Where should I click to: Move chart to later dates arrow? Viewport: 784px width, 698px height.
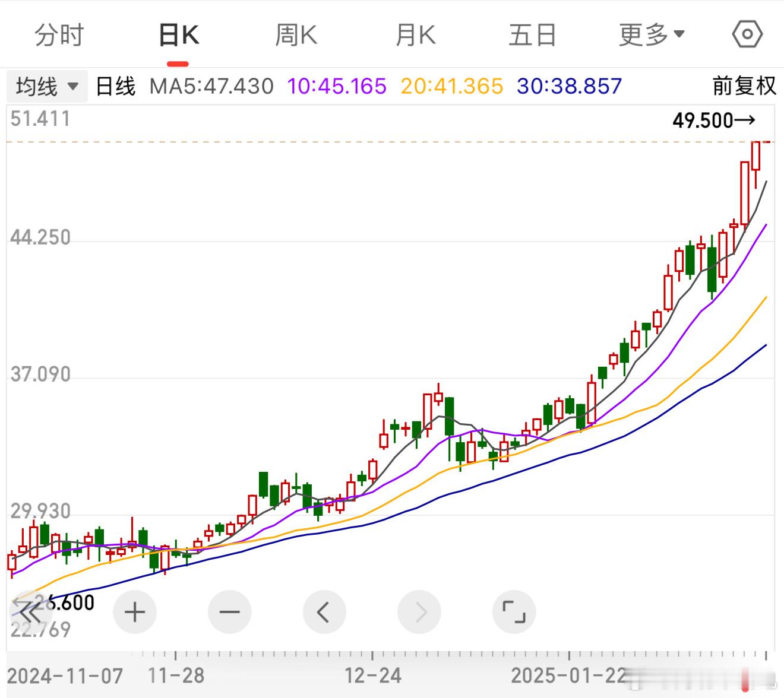pyautogui.click(x=419, y=612)
